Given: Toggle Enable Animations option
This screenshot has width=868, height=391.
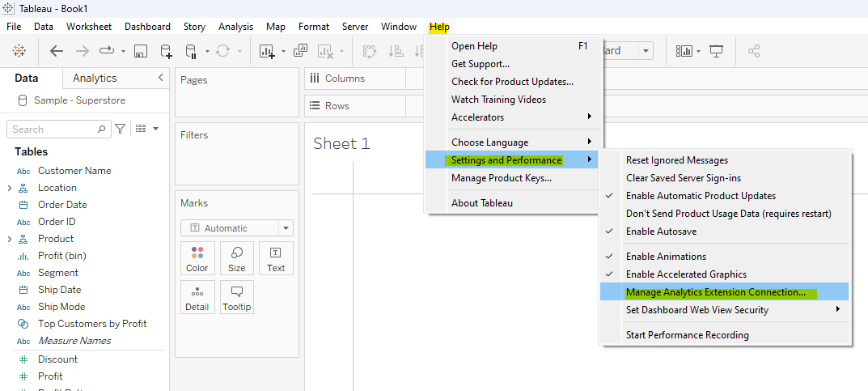Looking at the screenshot, I should point(666,257).
